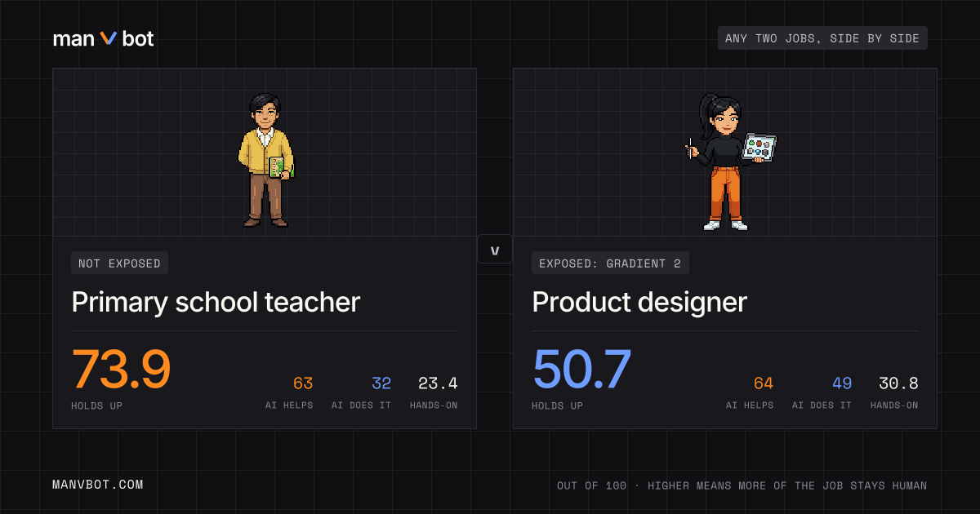Click the designer's AI helps value 64
This screenshot has height=514, width=980.
(764, 383)
